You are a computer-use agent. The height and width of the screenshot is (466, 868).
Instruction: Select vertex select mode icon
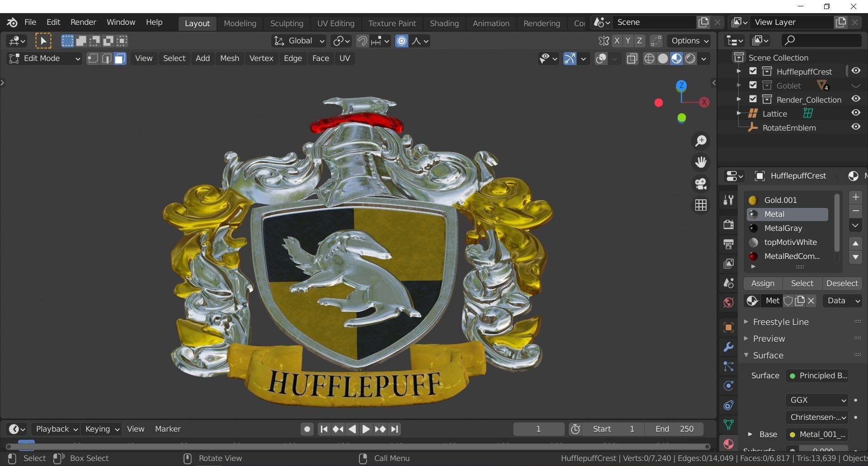coord(93,59)
